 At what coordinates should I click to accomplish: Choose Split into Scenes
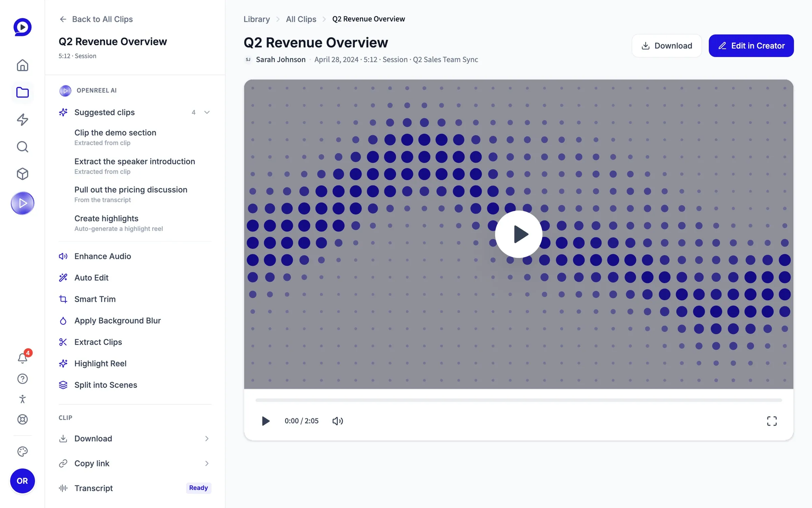[135, 385]
